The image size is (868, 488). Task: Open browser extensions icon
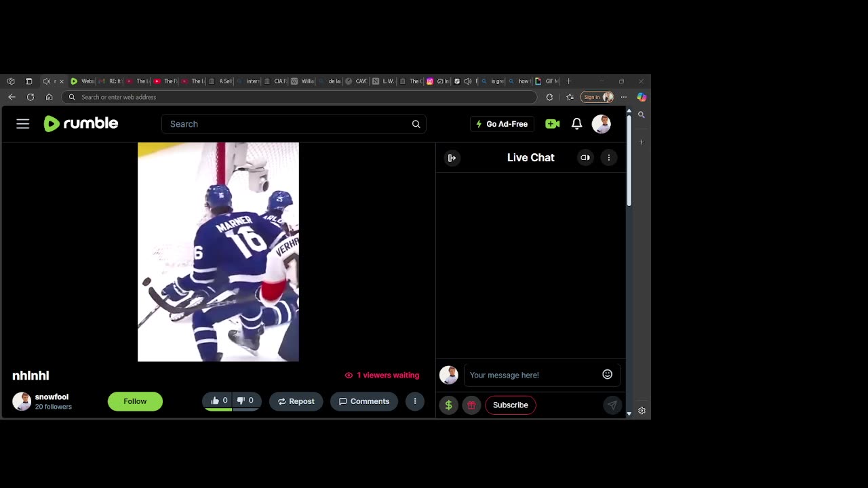[x=549, y=97]
